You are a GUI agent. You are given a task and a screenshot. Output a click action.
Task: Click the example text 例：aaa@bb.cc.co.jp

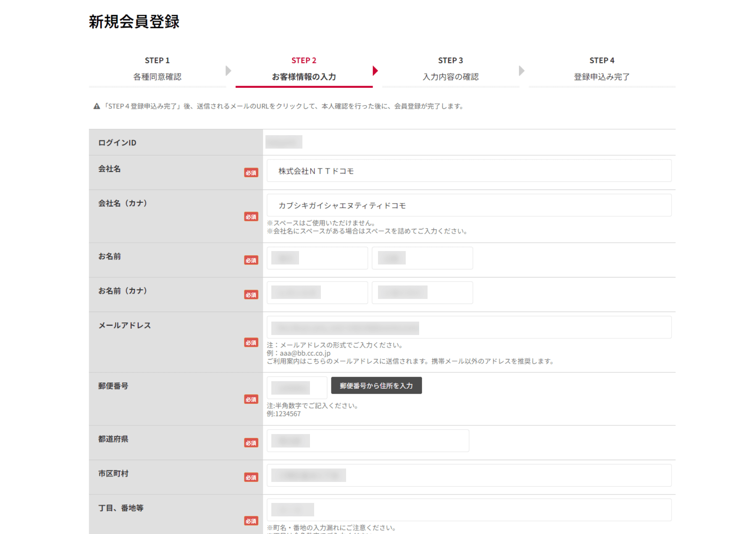[x=299, y=353]
